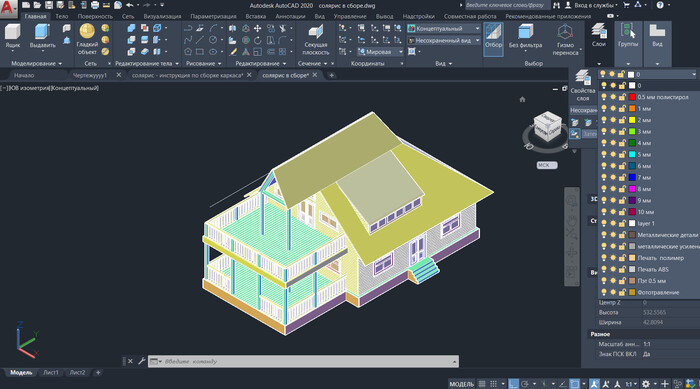Open the Гизмо переноса tool

[565, 40]
